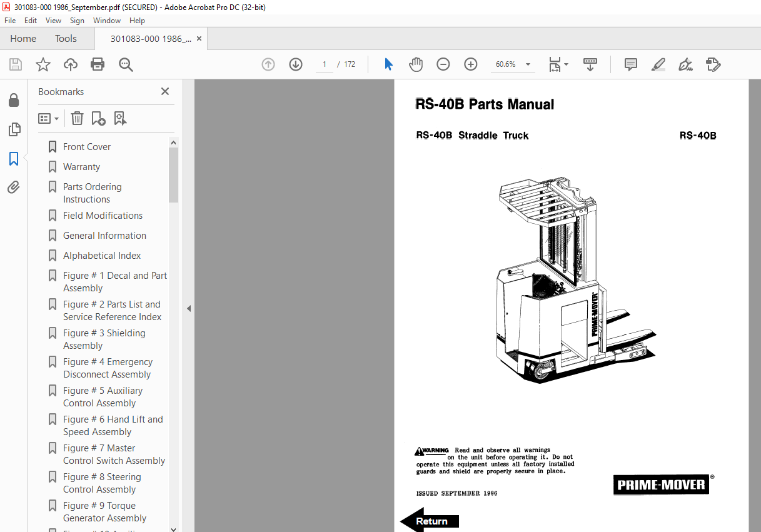Open Figure # 8 Steering Control Assembly
This screenshot has width=761, height=532.
(103, 483)
